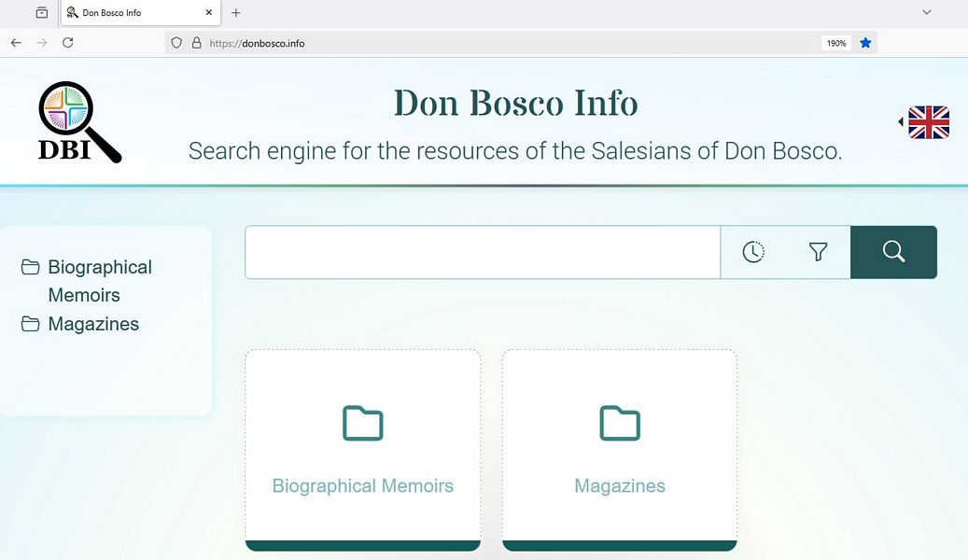Open the search filter funnel icon
Screen dimensions: 968x560
[x=818, y=252]
